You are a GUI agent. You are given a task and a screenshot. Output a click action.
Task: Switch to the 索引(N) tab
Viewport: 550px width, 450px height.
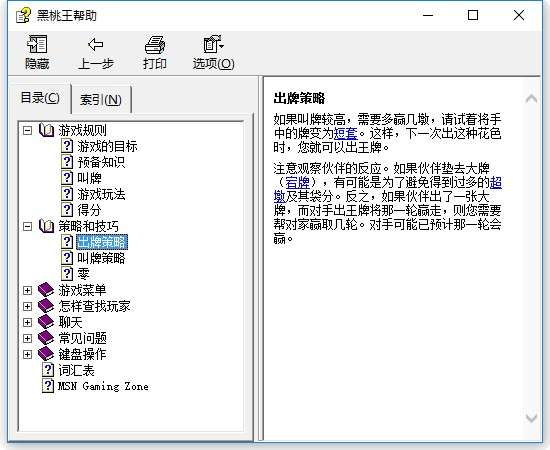tap(101, 100)
